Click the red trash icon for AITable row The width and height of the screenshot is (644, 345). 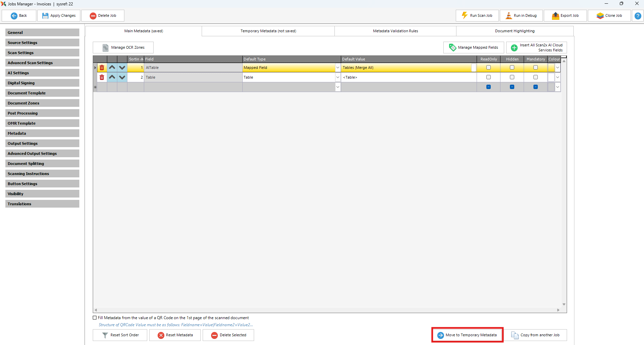point(102,68)
